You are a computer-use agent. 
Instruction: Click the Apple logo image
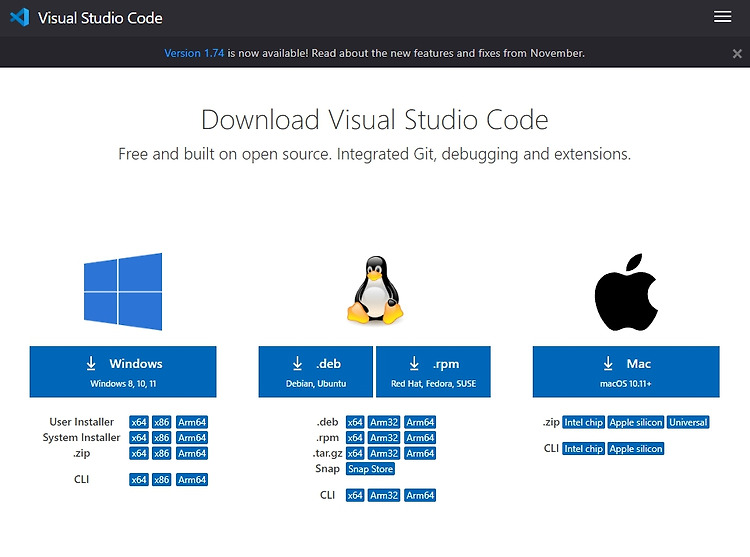tap(626, 292)
